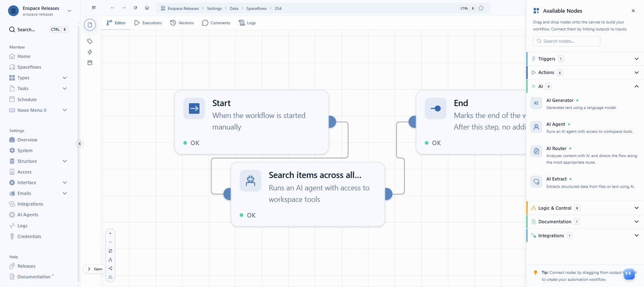Open the Enspace Releases workspace switcher
This screenshot has height=287, width=644.
40,11
